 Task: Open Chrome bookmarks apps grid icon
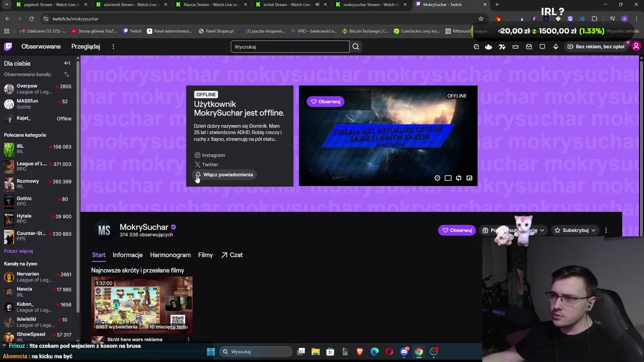7,31
